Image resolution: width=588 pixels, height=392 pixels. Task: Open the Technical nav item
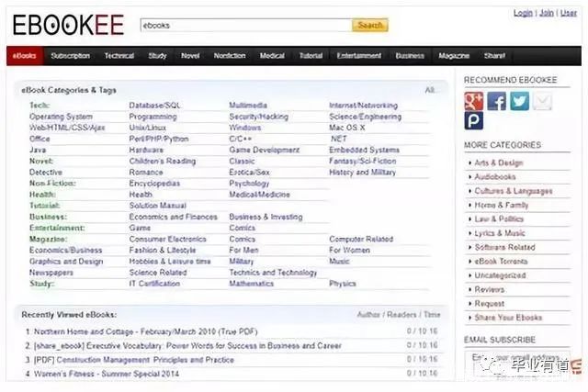click(119, 56)
